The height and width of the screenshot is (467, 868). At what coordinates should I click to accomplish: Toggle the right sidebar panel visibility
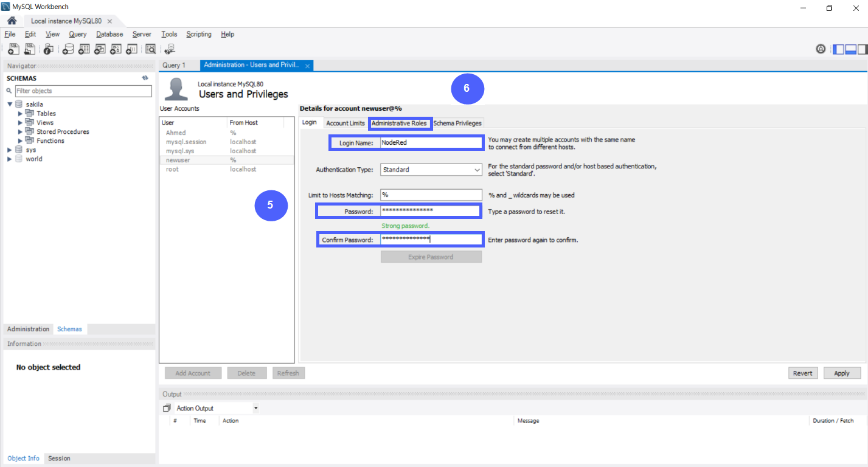click(x=862, y=49)
